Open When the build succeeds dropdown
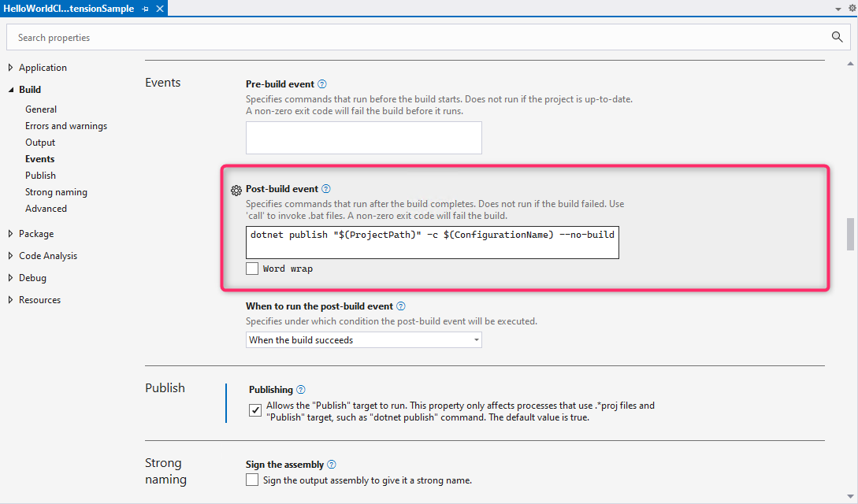Screen dimensions: 858x504 point(364,340)
